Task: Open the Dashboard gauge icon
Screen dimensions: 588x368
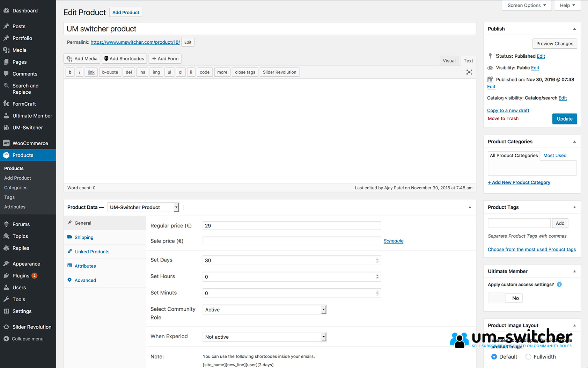Action: click(x=6, y=11)
